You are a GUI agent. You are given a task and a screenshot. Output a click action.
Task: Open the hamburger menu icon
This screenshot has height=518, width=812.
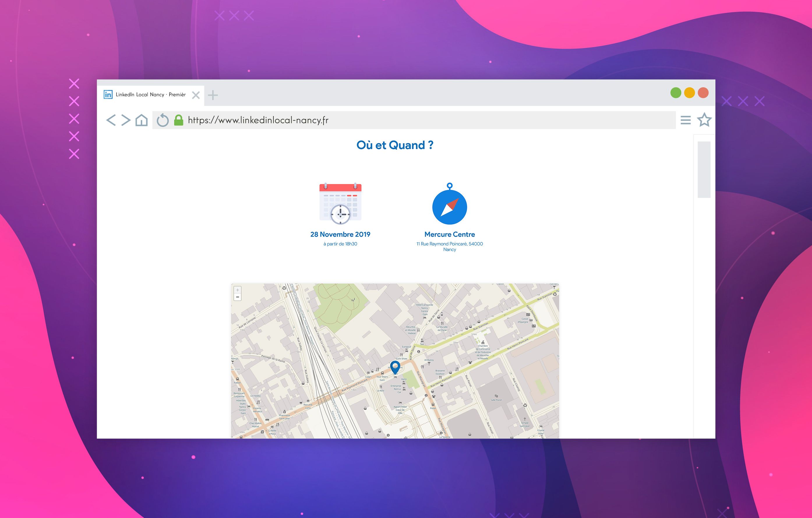click(x=686, y=120)
